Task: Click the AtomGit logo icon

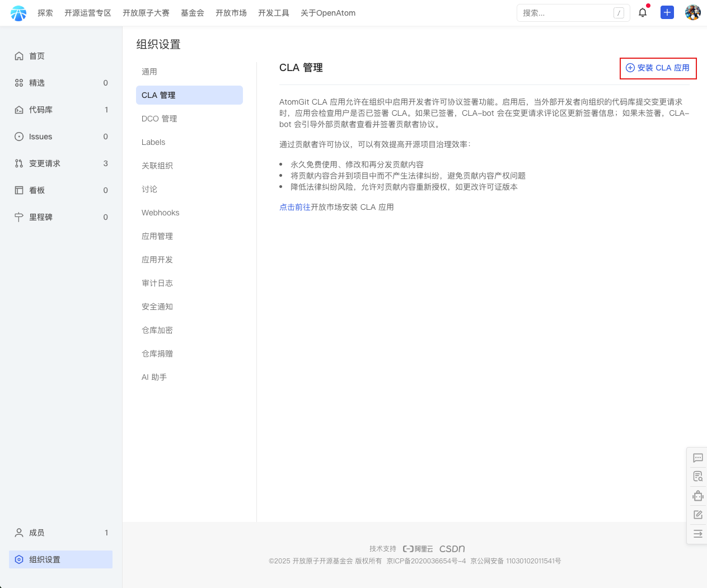Action: 18,13
